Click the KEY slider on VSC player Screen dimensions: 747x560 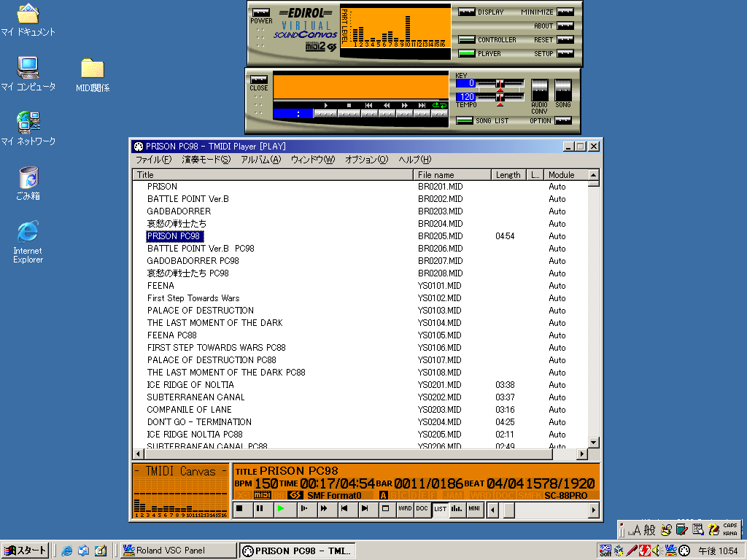pyautogui.click(x=500, y=85)
